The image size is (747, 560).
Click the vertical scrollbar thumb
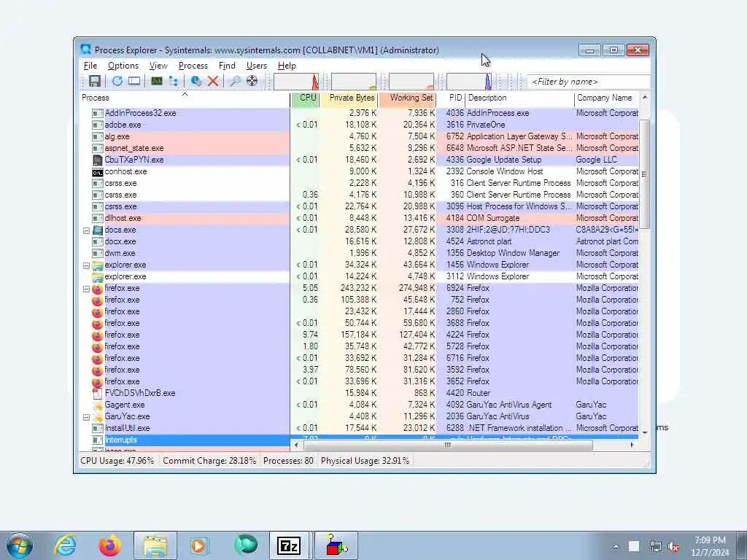coord(644,174)
